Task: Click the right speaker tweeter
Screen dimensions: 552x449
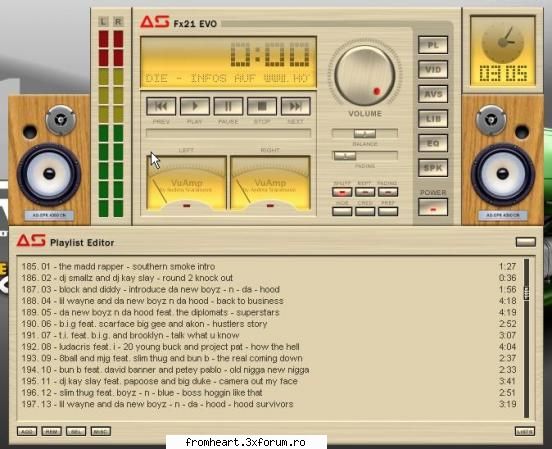Action: pyautogui.click(x=491, y=120)
